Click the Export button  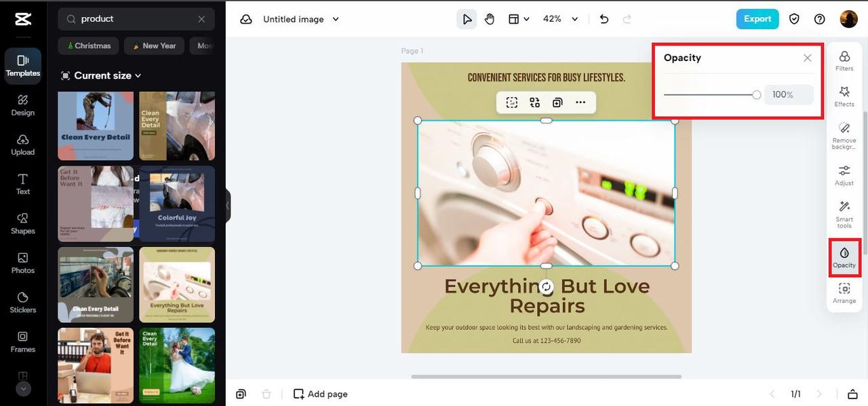pos(757,19)
